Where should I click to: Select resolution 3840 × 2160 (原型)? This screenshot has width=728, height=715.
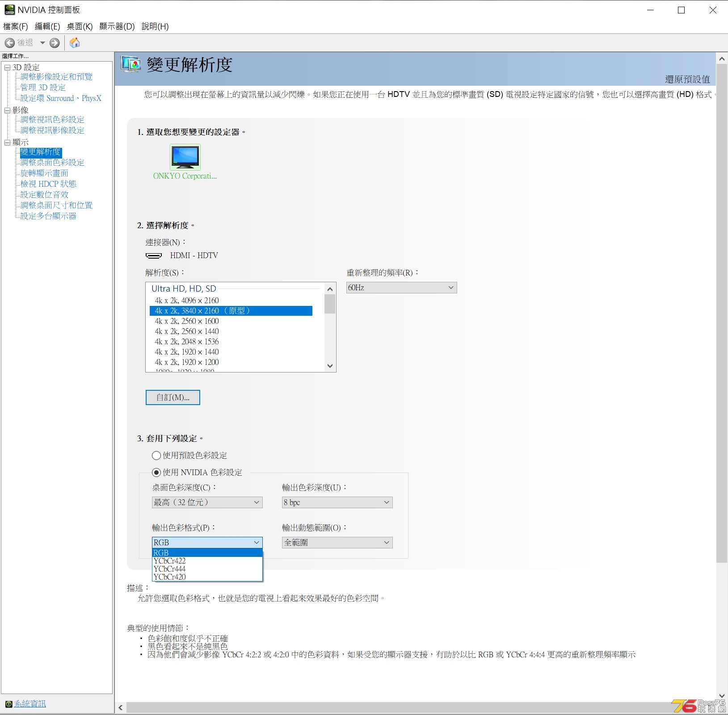231,311
